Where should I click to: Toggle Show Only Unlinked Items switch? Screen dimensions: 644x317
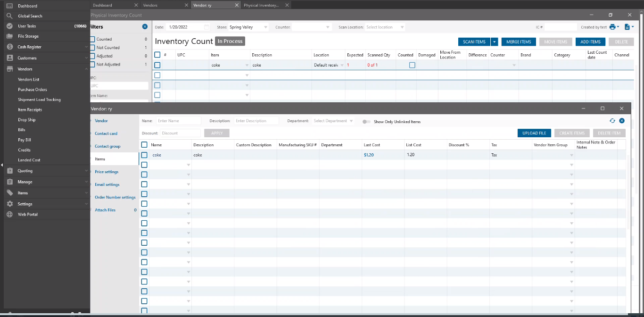point(366,122)
